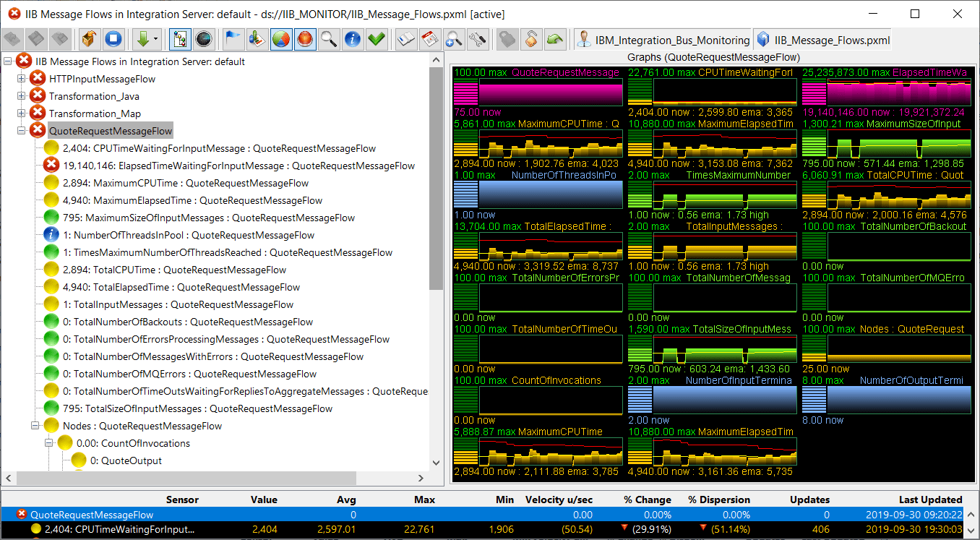This screenshot has height=540, width=980.
Task: Click the wrench and screwdriver tools icon
Action: point(477,39)
